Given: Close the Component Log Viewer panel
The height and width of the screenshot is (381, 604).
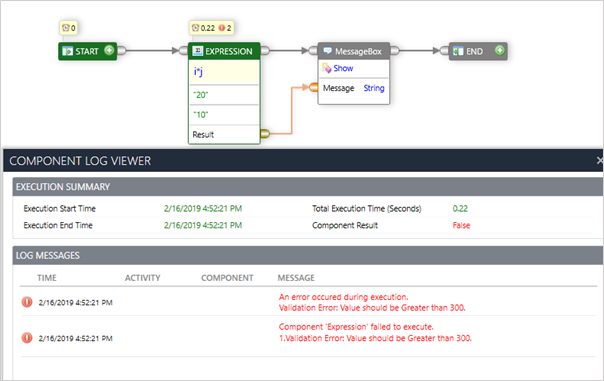Looking at the screenshot, I should tap(600, 160).
